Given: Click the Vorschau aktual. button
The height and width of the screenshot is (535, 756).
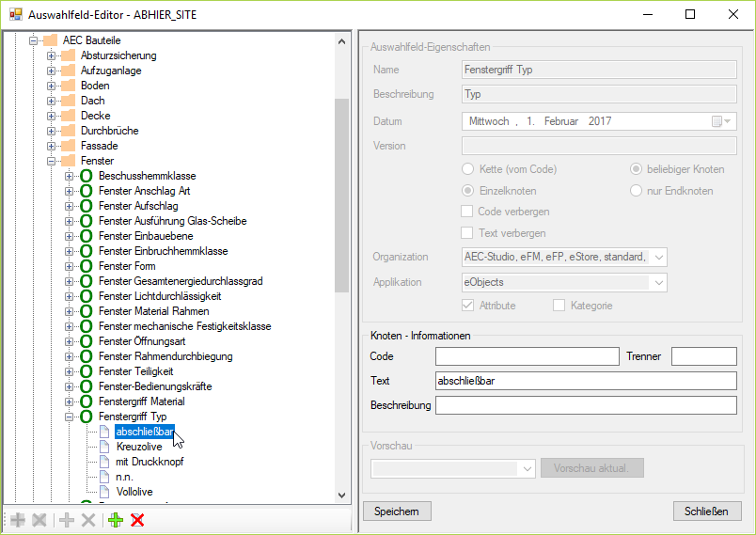Looking at the screenshot, I should 591,468.
